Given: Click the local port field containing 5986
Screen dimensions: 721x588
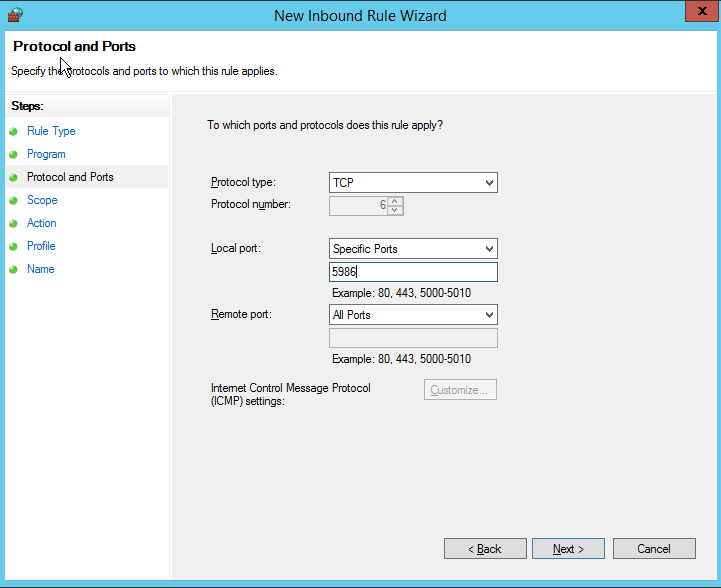Looking at the screenshot, I should click(x=413, y=272).
